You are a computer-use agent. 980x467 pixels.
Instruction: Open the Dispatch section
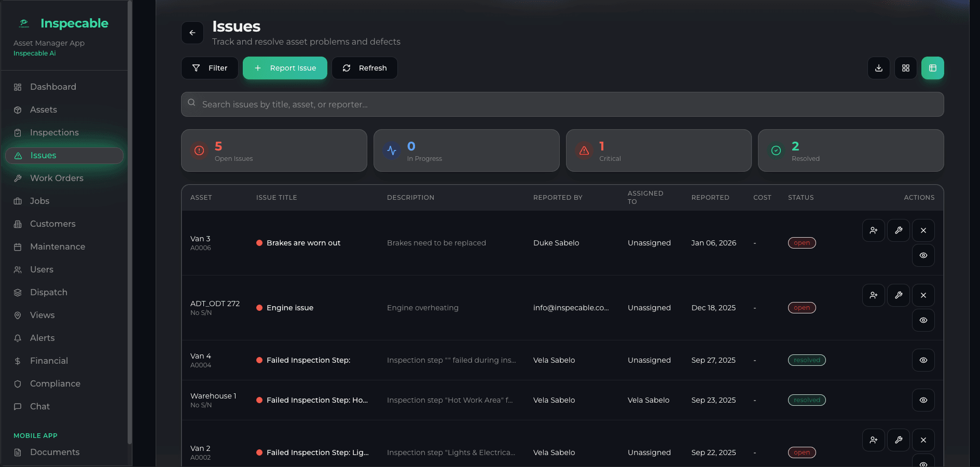(64, 293)
